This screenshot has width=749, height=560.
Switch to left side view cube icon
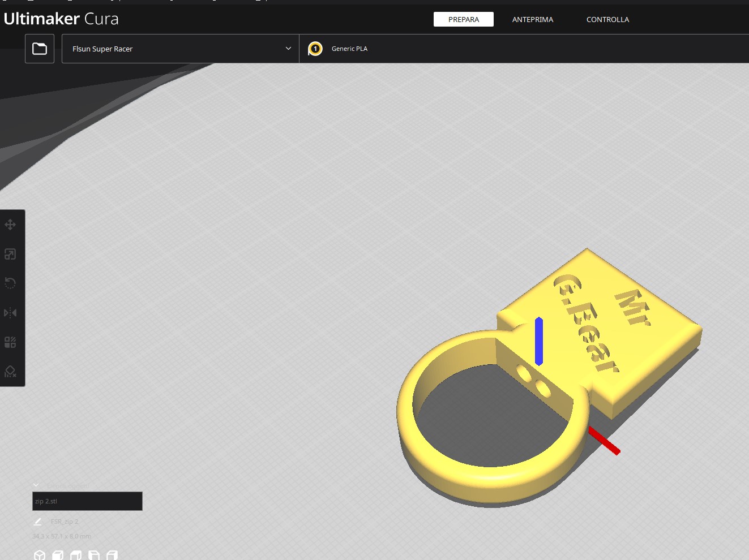coord(94,555)
